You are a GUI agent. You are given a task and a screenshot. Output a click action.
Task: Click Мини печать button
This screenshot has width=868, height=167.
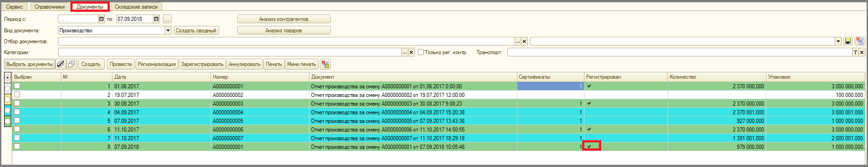coord(301,64)
